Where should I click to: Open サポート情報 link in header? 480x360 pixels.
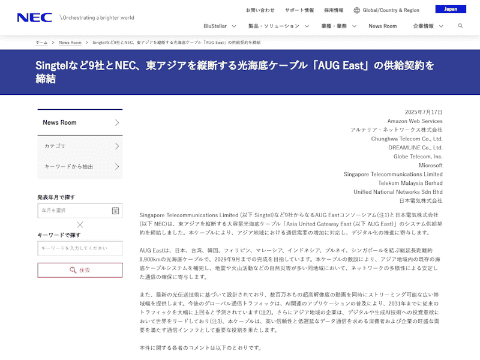coord(299,10)
